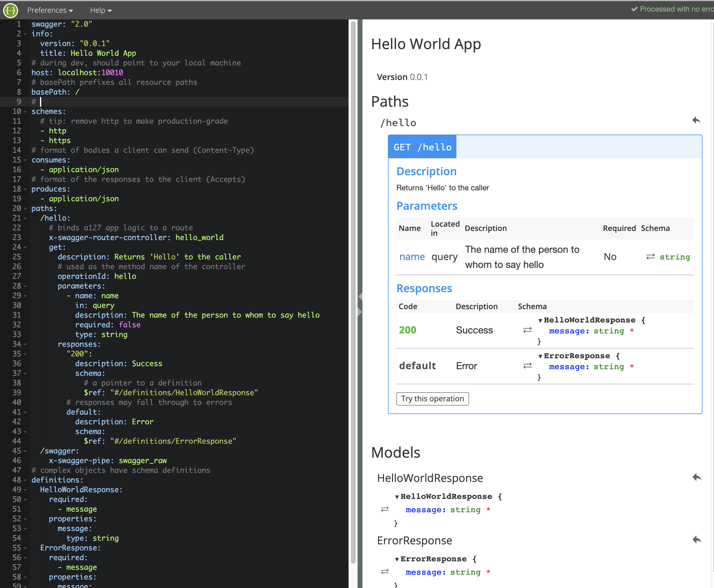
Task: Open the Preferences menu
Action: [x=50, y=11]
